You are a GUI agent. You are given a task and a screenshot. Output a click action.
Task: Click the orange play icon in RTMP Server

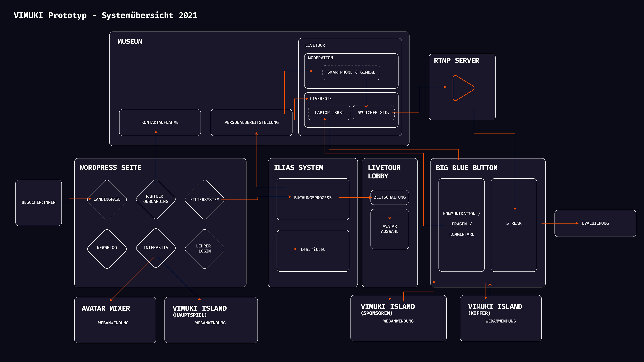[463, 88]
